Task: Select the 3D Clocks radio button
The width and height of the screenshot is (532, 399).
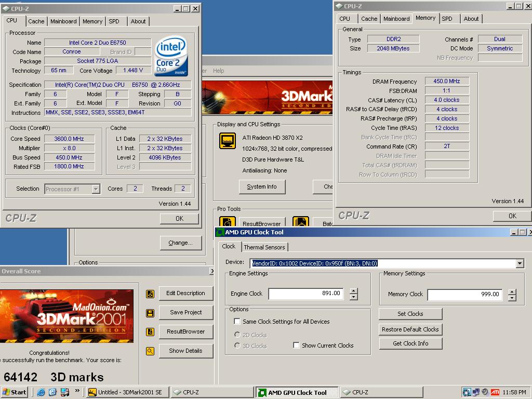Action: (x=237, y=345)
